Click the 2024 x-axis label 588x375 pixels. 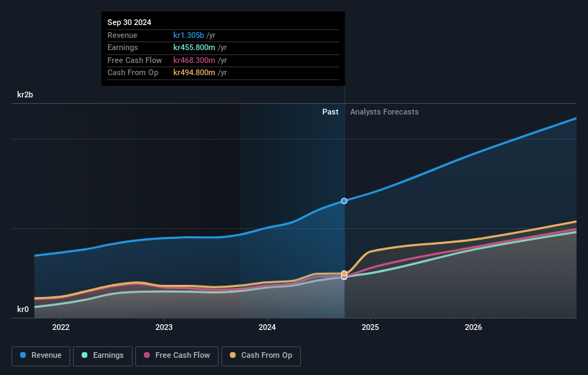[x=267, y=327]
